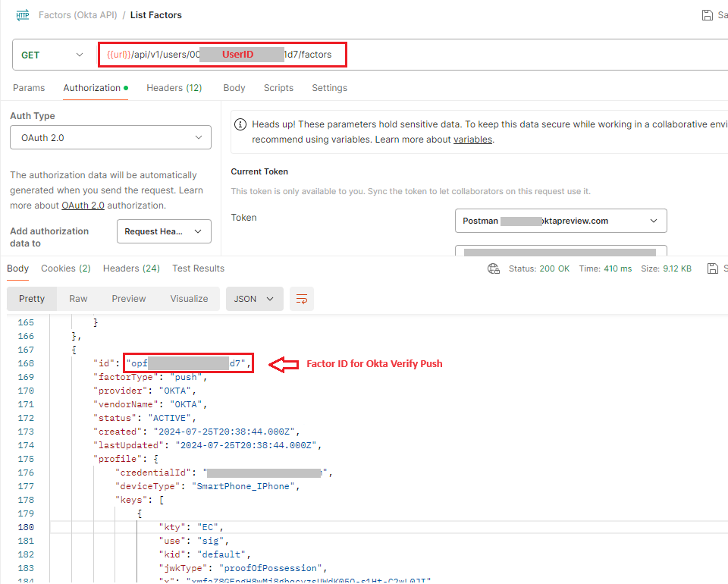Select the Preview view button
Screen dimensions: 728x584
click(129, 299)
